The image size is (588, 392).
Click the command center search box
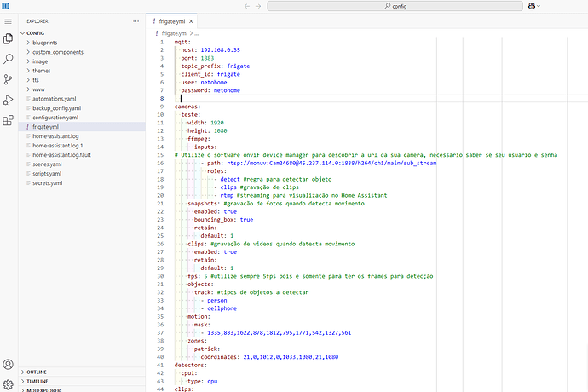[x=395, y=6]
